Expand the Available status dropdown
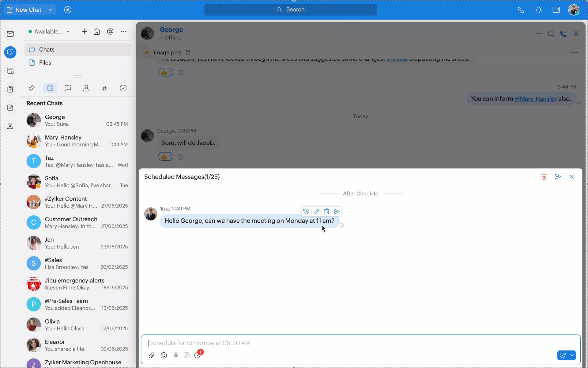The image size is (588, 368). [68, 32]
